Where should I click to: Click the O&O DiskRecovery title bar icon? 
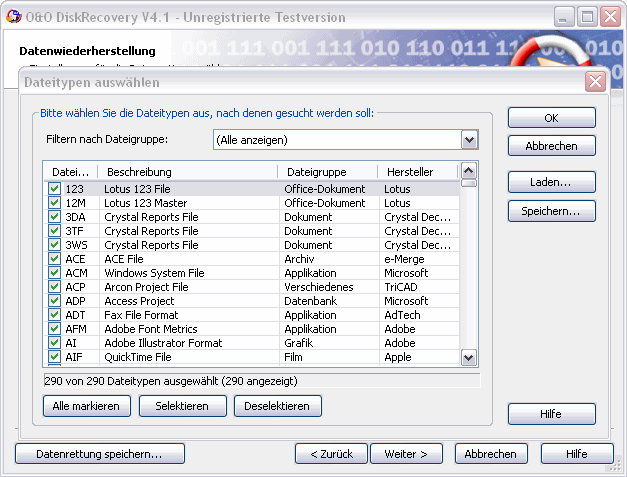click(x=14, y=16)
